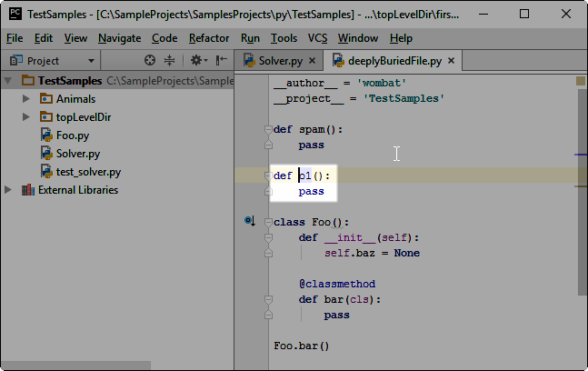
Task: Click the Collapse All icon in Project panel
Action: pyautogui.click(x=169, y=61)
